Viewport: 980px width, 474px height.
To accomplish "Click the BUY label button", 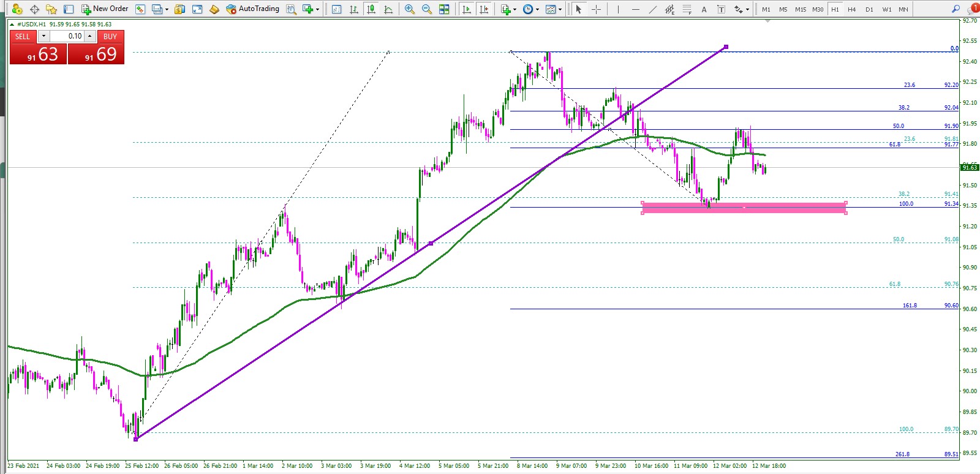I will (110, 37).
